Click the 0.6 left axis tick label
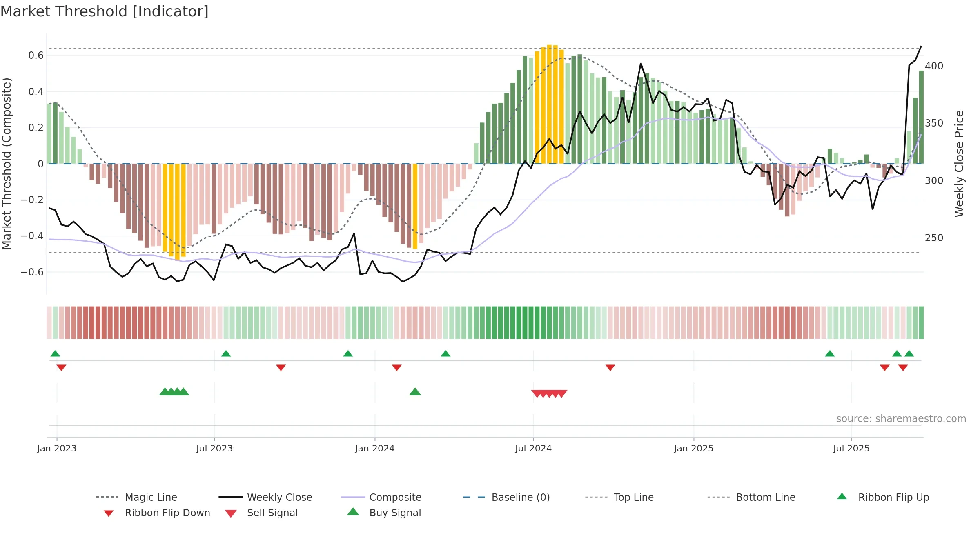 [x=36, y=55]
